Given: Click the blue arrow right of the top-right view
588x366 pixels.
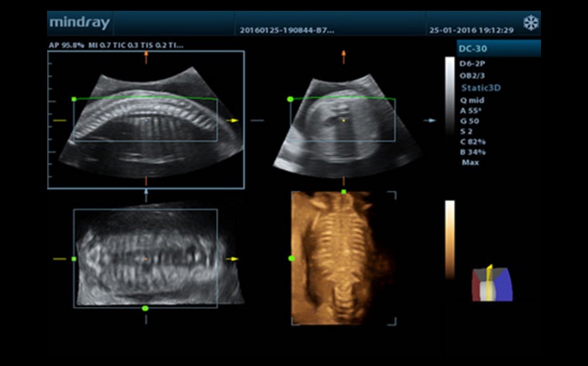Looking at the screenshot, I should pos(430,120).
